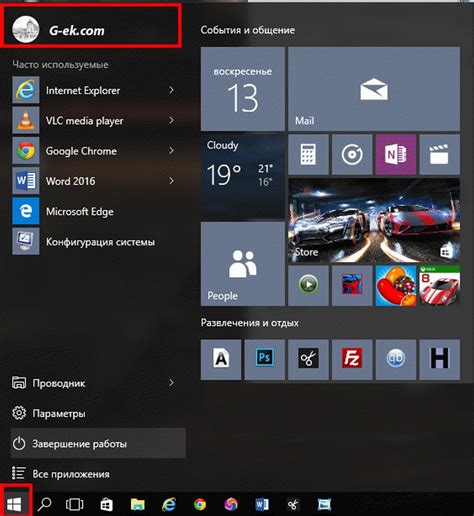Open Groove Music tile
This screenshot has width=474, height=516.
pos(352,154)
